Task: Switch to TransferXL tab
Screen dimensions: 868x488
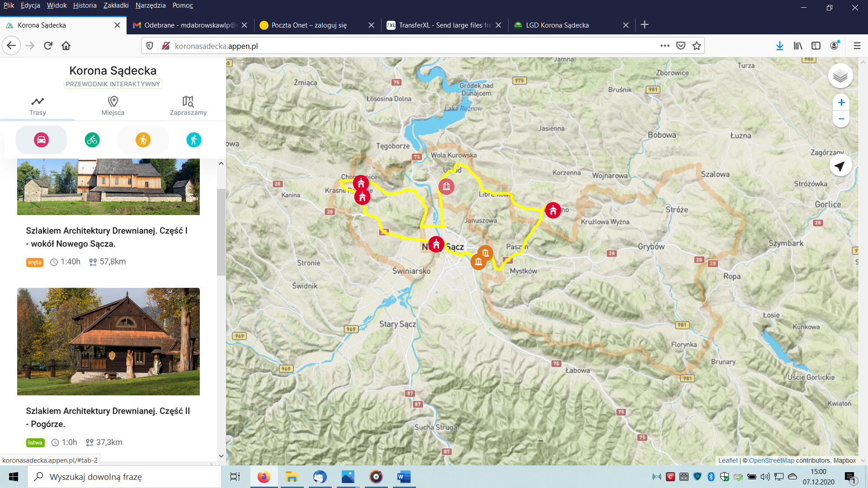Action: point(444,25)
